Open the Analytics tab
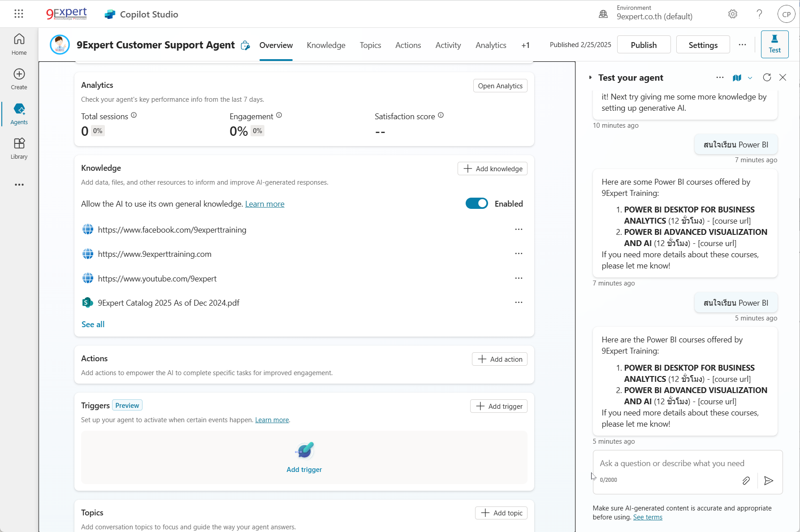800x532 pixels. (491, 45)
